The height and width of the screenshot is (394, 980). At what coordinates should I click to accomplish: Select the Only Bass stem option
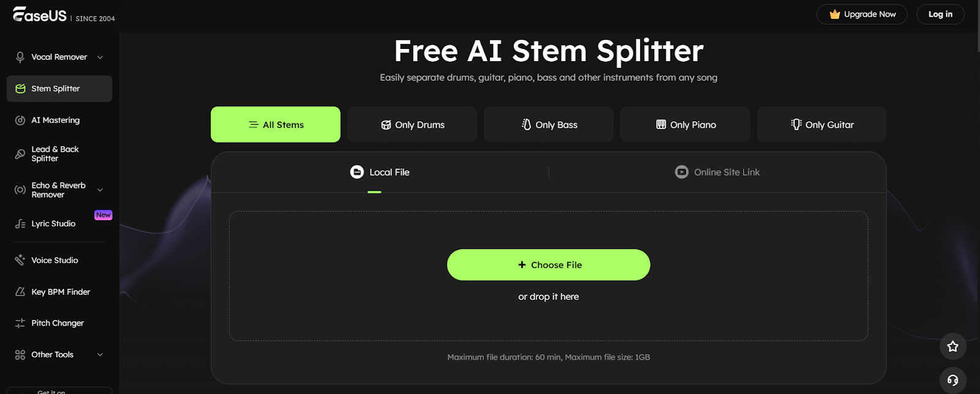pyautogui.click(x=549, y=125)
